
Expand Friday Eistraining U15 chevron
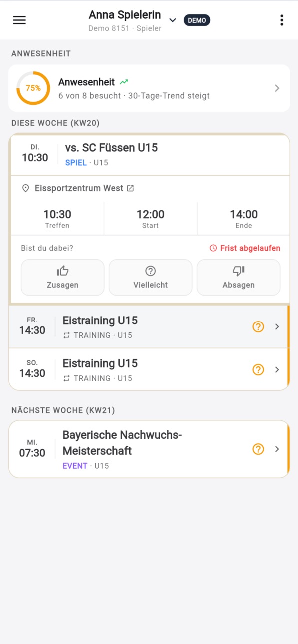pyautogui.click(x=277, y=327)
